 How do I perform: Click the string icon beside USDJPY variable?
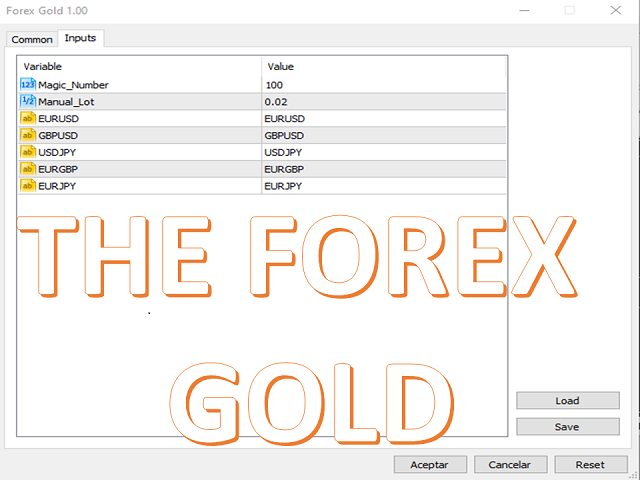[x=28, y=152]
